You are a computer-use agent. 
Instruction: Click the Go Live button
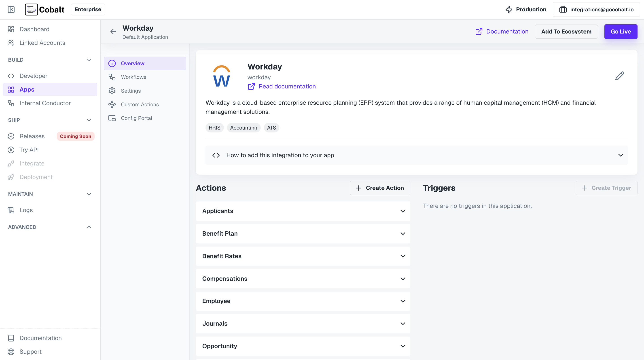click(x=621, y=31)
